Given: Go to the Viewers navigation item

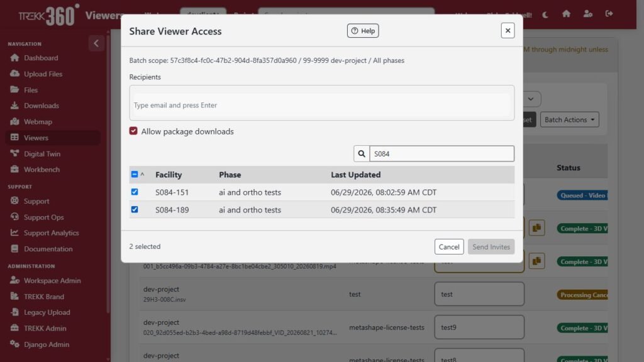Looking at the screenshot, I should 53,138.
